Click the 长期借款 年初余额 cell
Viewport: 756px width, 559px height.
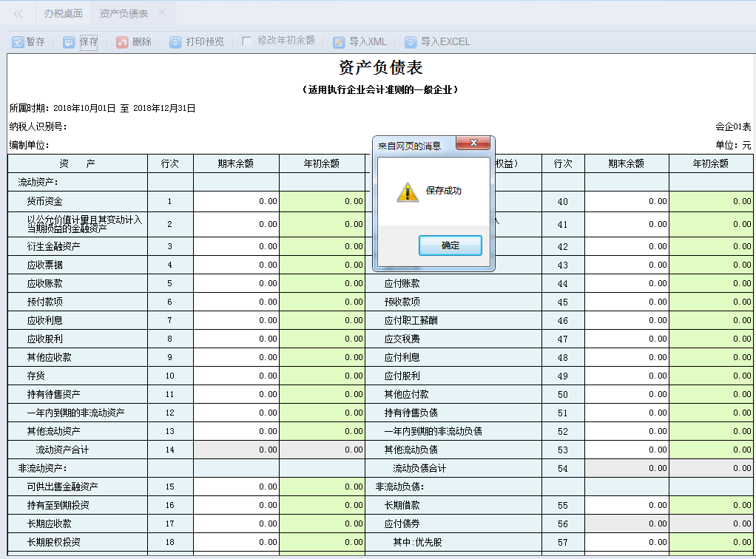coord(712,504)
